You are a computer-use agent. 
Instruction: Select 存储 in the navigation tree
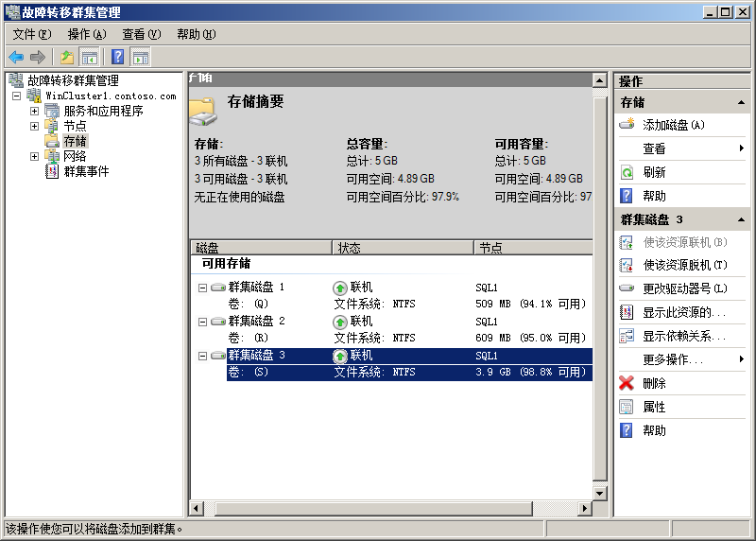pos(75,141)
